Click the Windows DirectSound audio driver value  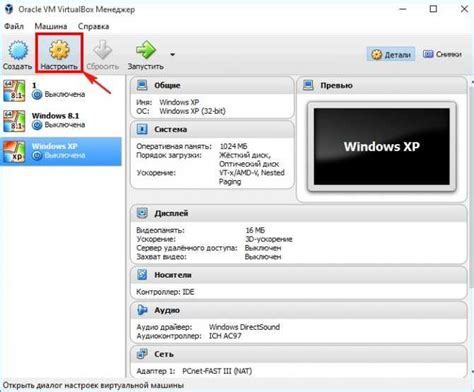coord(244,327)
